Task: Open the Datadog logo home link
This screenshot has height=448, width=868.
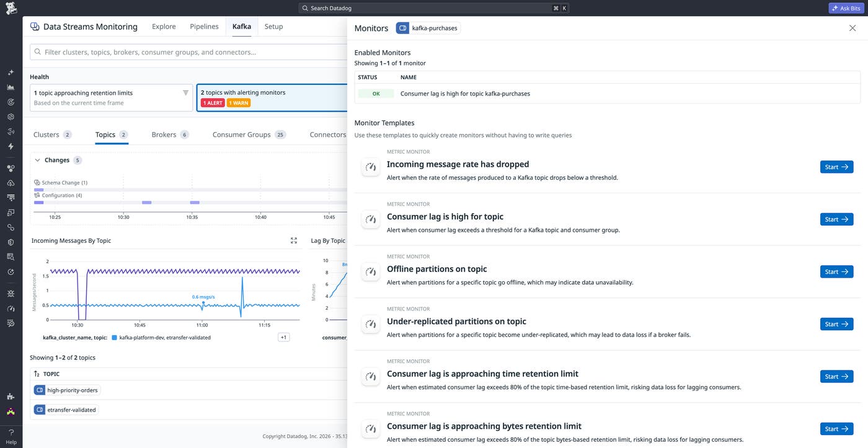Action: [x=11, y=8]
